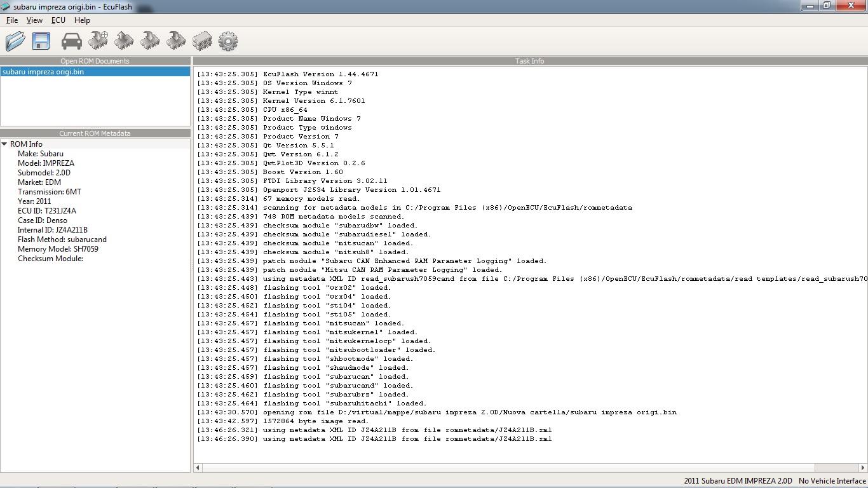Click the EcuFlash title bar app icon
This screenshot has width=868, height=488.
[6, 6]
